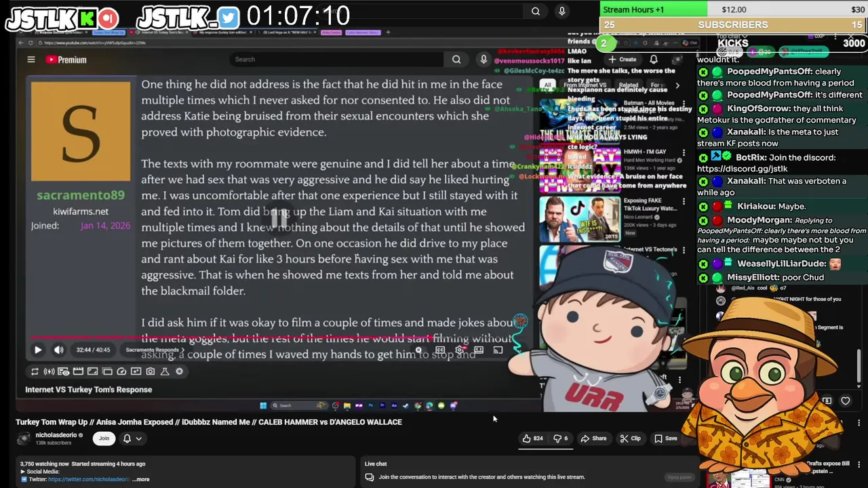This screenshot has height=488, width=868.
Task: Click the YouTube search magnifier icon
Action: tap(536, 11)
